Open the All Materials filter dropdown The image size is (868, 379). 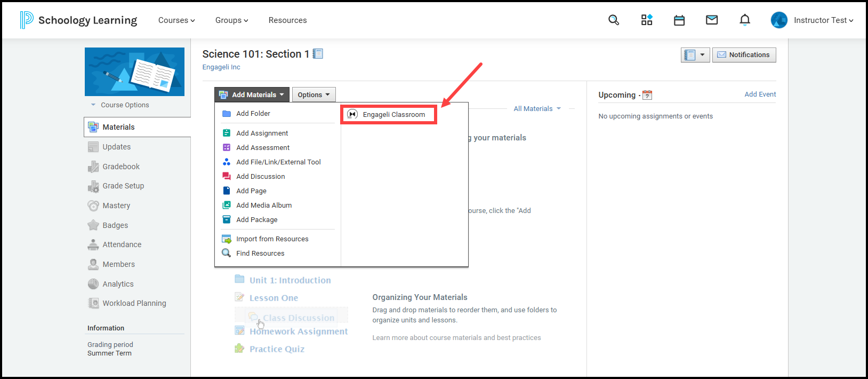tap(537, 108)
